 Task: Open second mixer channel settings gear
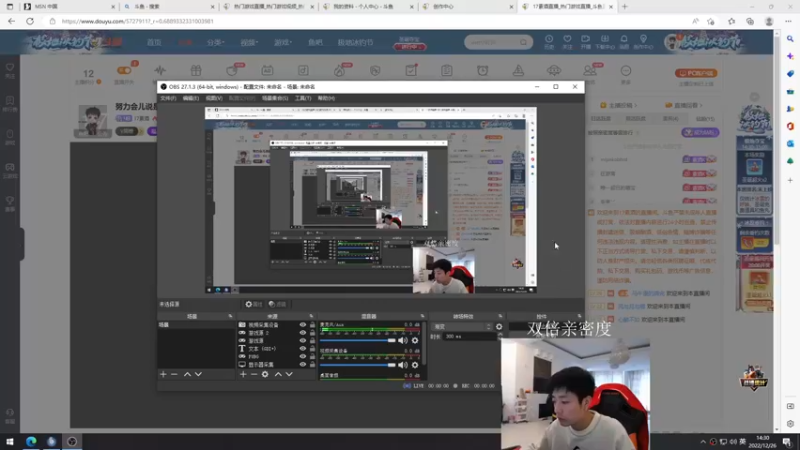(x=415, y=365)
